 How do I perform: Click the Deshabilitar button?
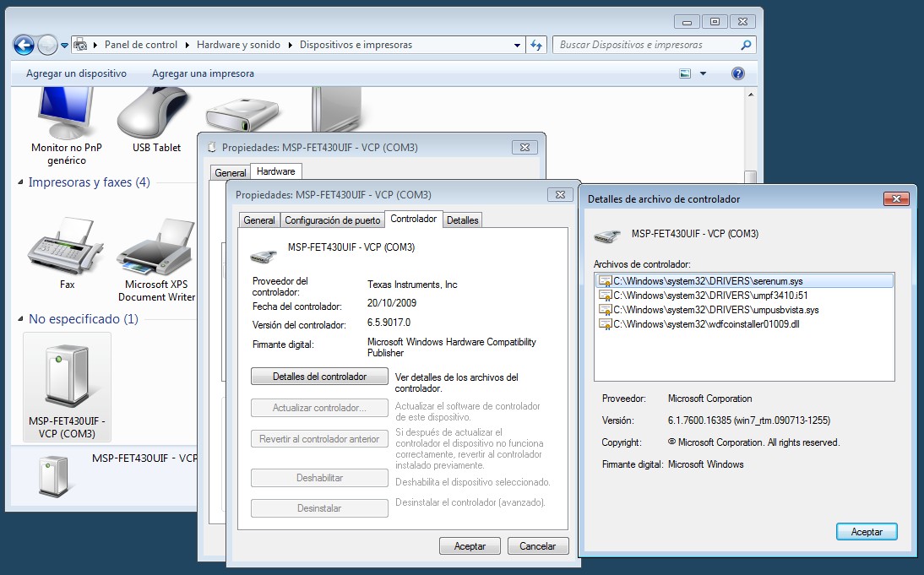click(x=319, y=478)
